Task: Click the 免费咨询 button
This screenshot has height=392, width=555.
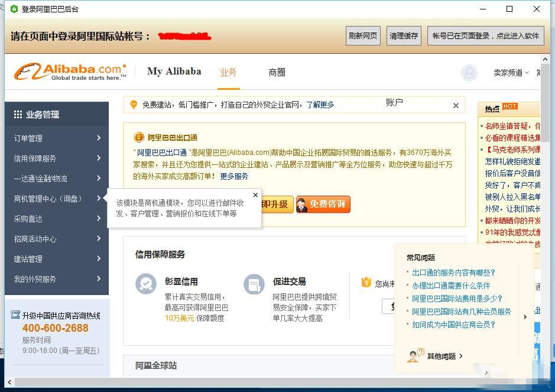Action: coord(323,205)
